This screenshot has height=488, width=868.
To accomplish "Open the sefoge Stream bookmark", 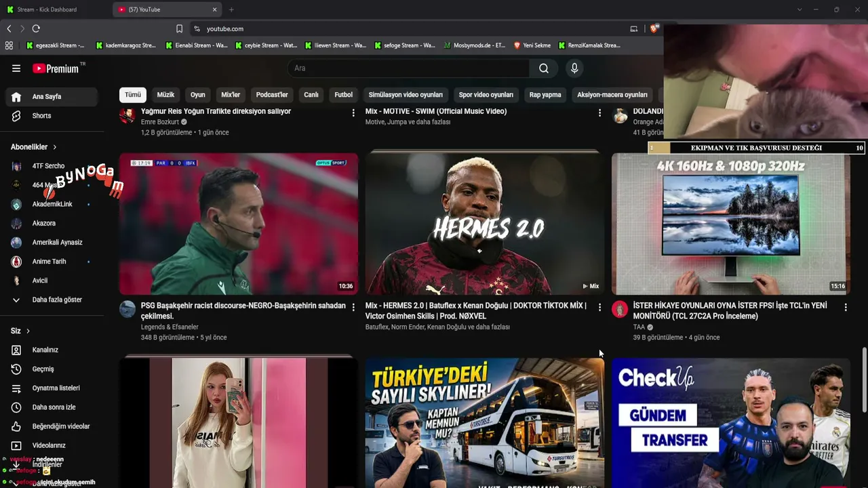I will click(x=404, y=45).
